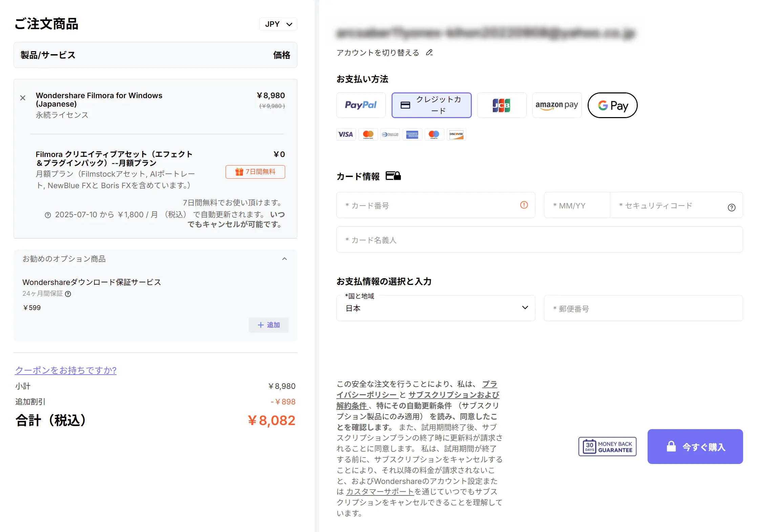
Task: Click the Discover card logo
Action: click(456, 134)
